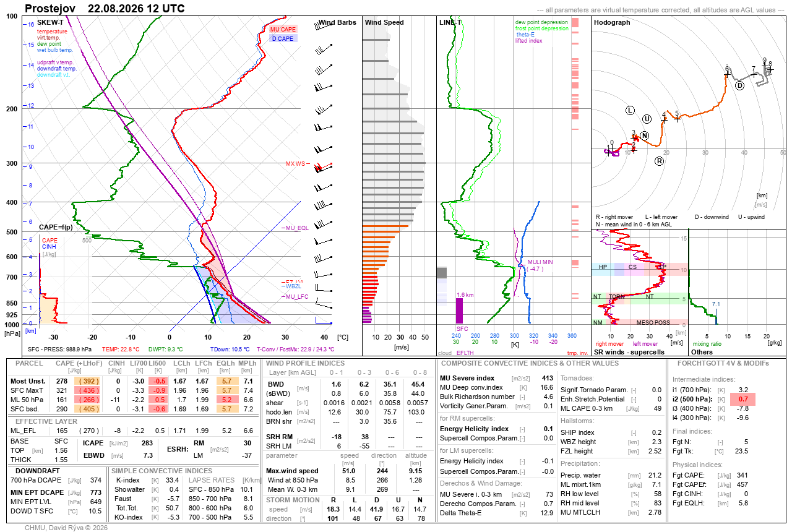792x532 pixels.
Task: Click the MU Severe index value 413
Action: pyautogui.click(x=547, y=378)
